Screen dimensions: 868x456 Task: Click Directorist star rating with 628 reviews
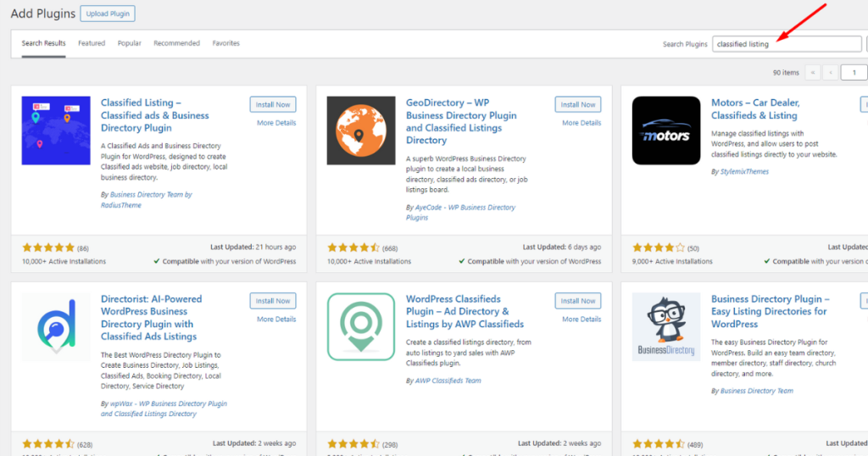[48, 444]
